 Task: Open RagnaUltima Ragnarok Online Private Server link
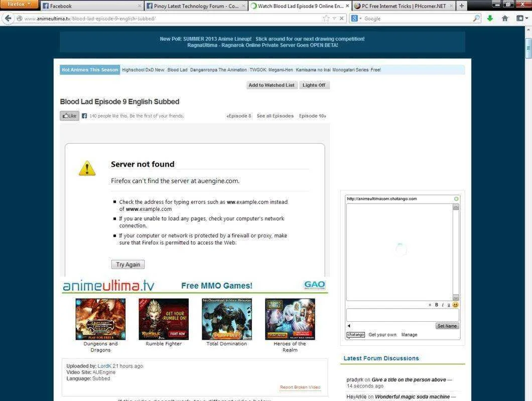coord(262,45)
